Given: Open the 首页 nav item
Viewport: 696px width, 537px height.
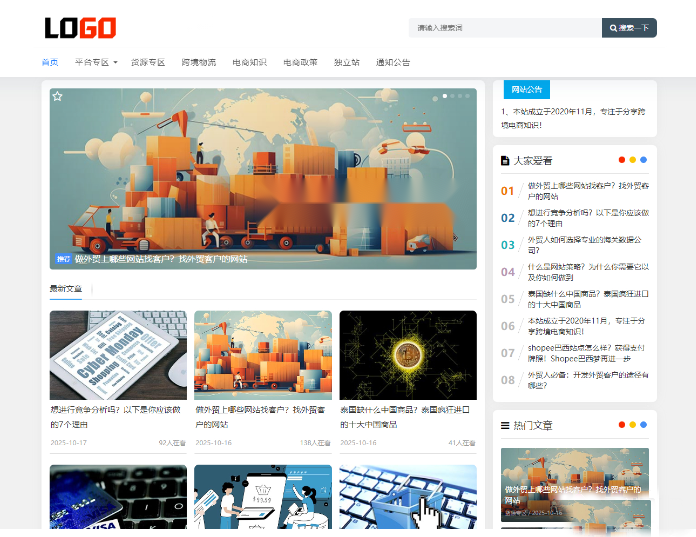Looking at the screenshot, I should pos(50,63).
